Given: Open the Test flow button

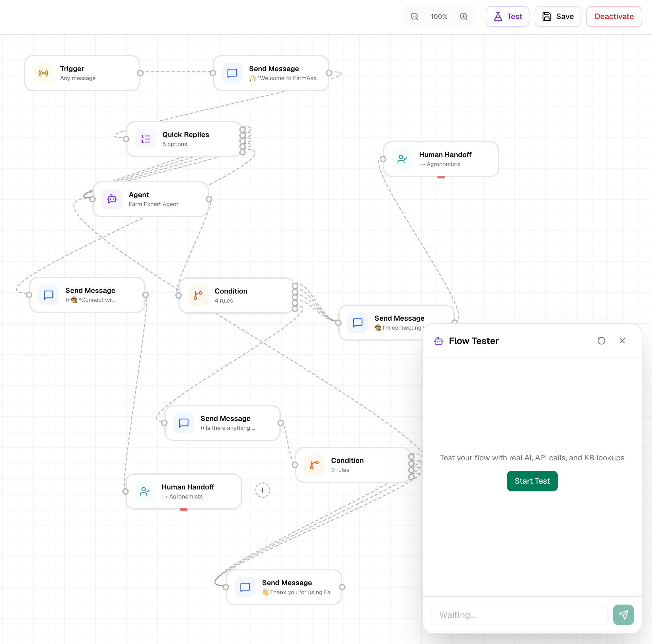Looking at the screenshot, I should tap(507, 16).
